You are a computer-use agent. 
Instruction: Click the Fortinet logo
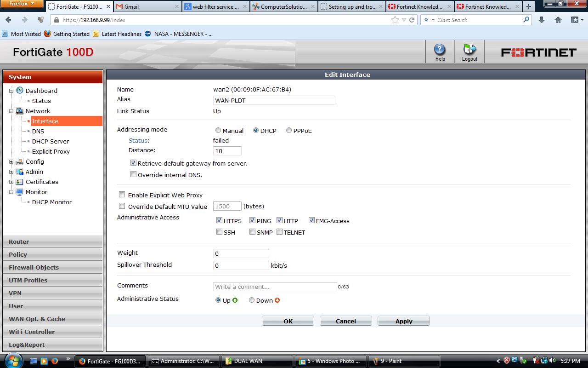(x=538, y=52)
